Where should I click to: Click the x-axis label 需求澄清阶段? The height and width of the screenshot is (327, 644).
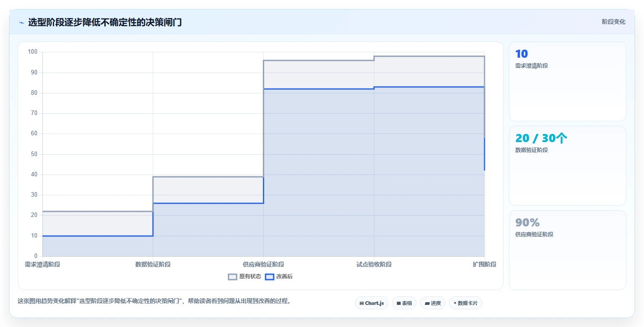click(x=42, y=264)
